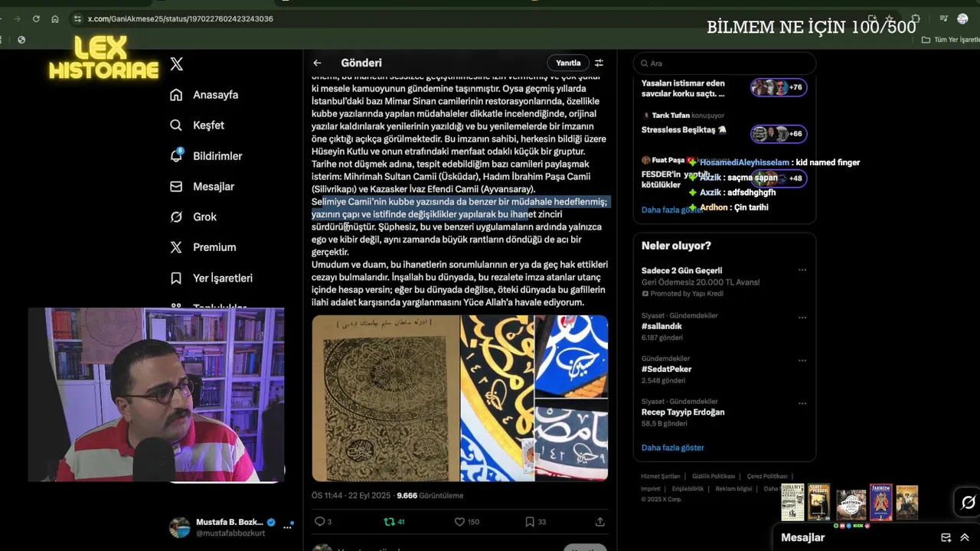The height and width of the screenshot is (551, 980).
Task: Open more options for Recep Tayyip Erdoğan trend
Action: 802,403
